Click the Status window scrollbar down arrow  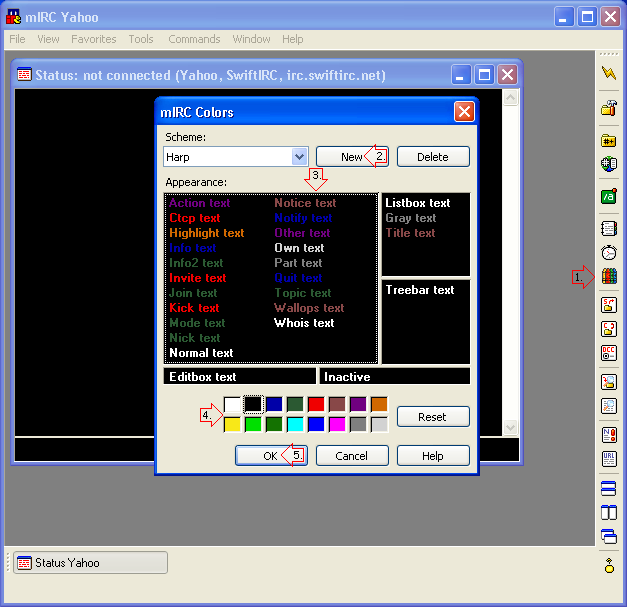click(x=510, y=427)
